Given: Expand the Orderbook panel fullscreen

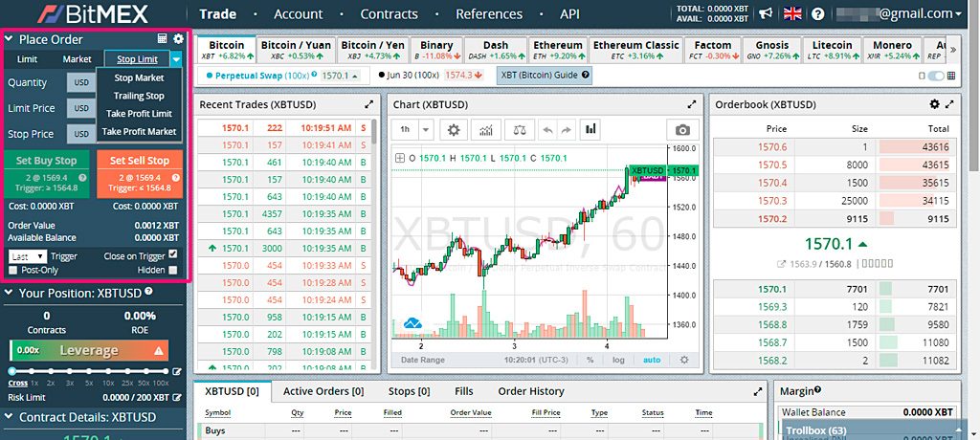Looking at the screenshot, I should pyautogui.click(x=949, y=104).
